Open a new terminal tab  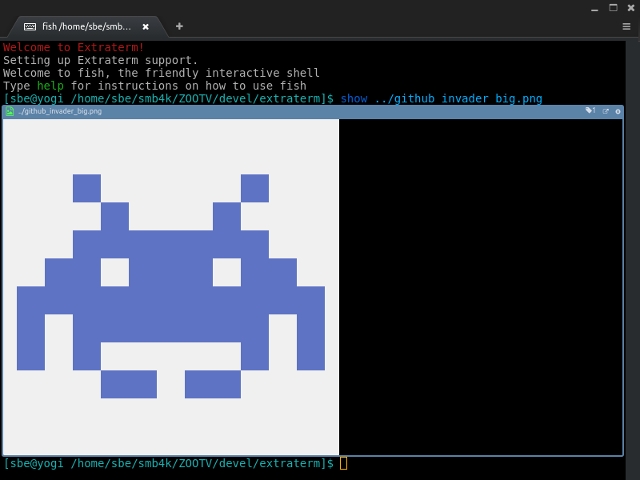[x=179, y=26]
